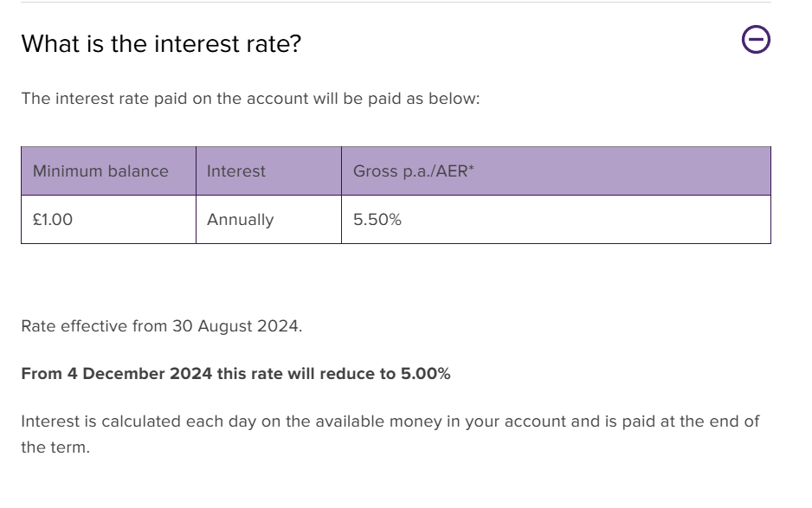Click the £1.00 minimum balance cell

[x=109, y=220]
